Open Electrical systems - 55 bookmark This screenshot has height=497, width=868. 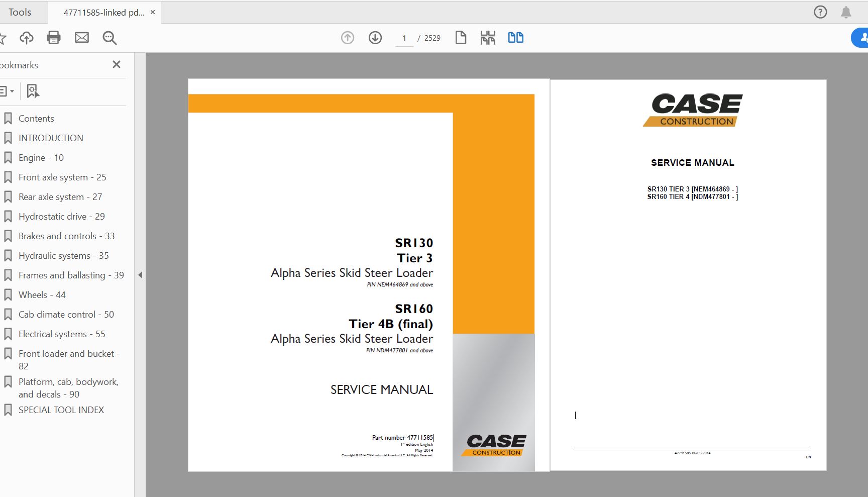pos(62,334)
